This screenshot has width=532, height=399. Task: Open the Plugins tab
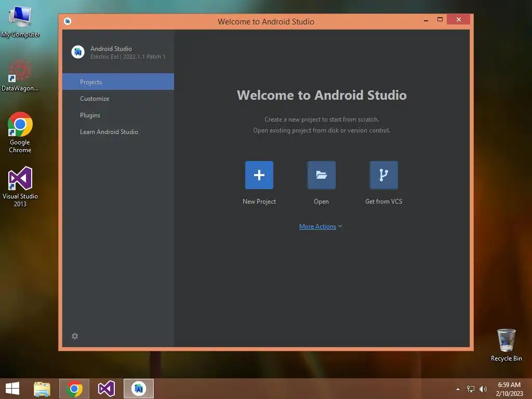[x=118, y=115]
